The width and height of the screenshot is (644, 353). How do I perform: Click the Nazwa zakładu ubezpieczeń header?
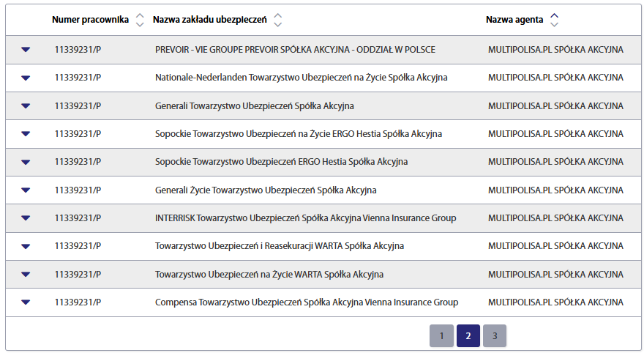[210, 19]
